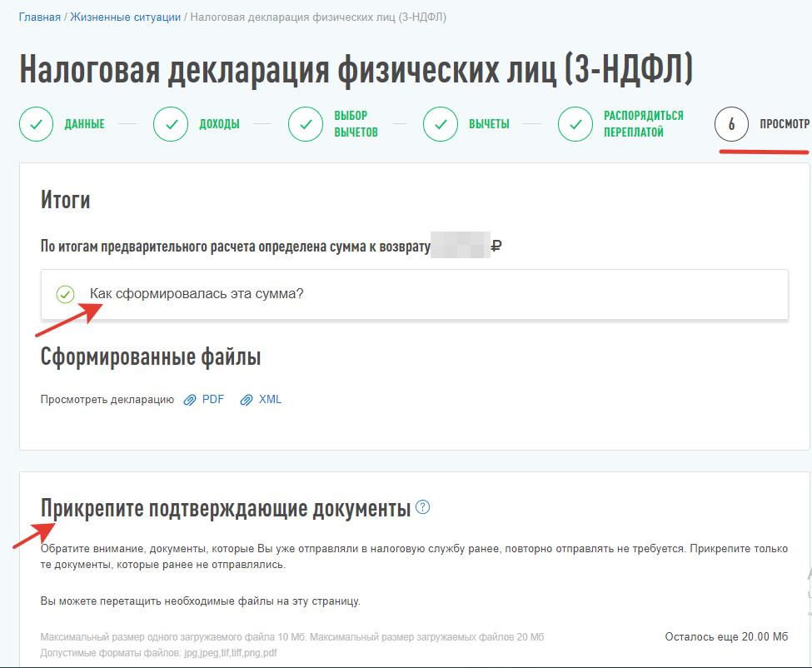Select the ПРОСМОТР step label

[784, 124]
